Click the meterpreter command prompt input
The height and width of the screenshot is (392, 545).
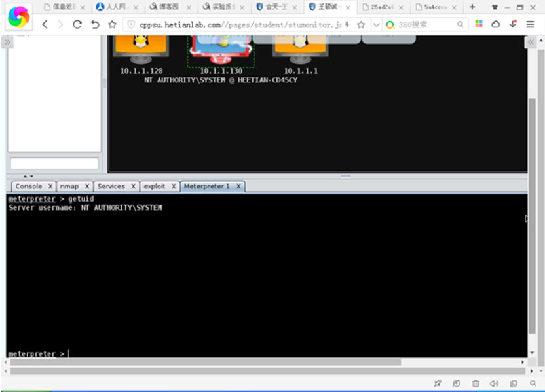click(267, 354)
